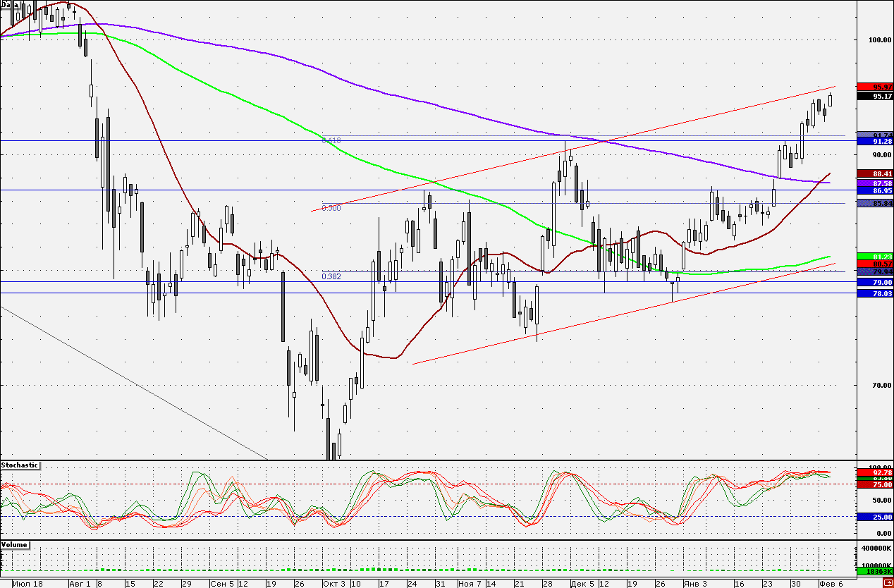
Task: Select the 0.500 Fibonacci level label
Action: tap(331, 208)
